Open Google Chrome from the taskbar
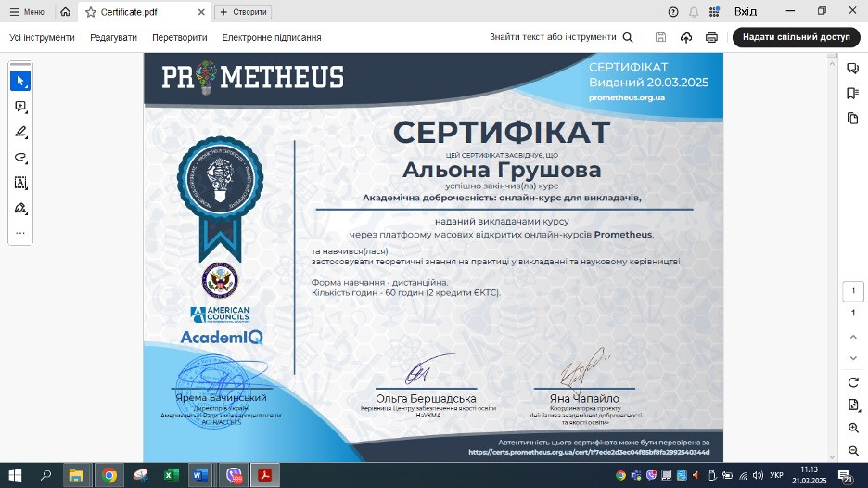 (109, 475)
